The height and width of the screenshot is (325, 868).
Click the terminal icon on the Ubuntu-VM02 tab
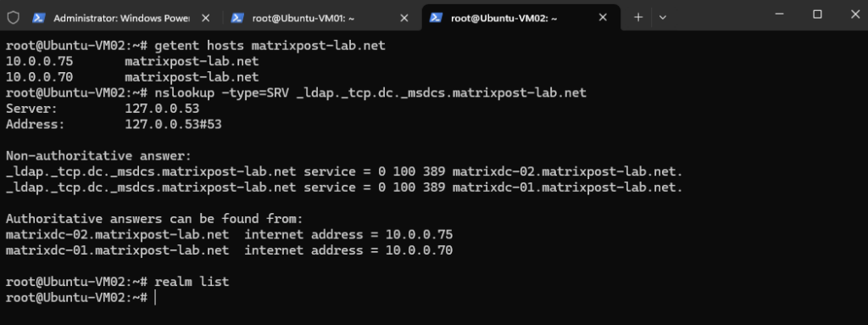click(x=437, y=18)
